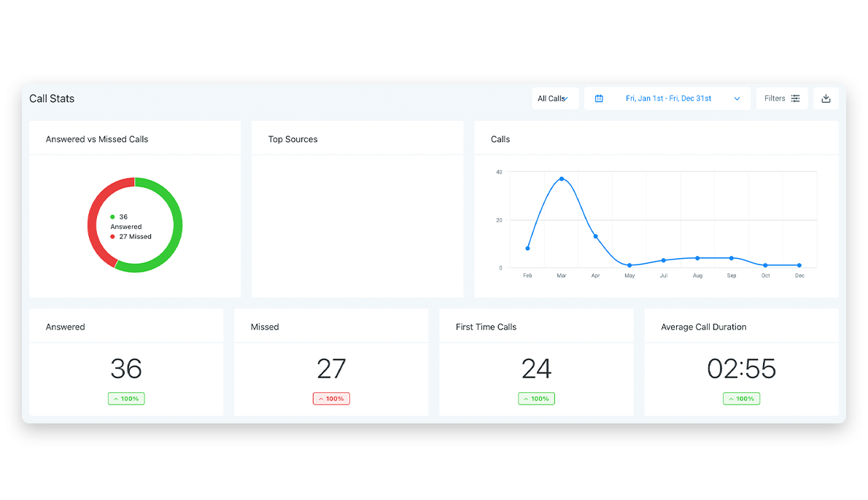Click the sliders icon beside Filters
This screenshot has height=500, width=868.
pyautogui.click(x=795, y=98)
